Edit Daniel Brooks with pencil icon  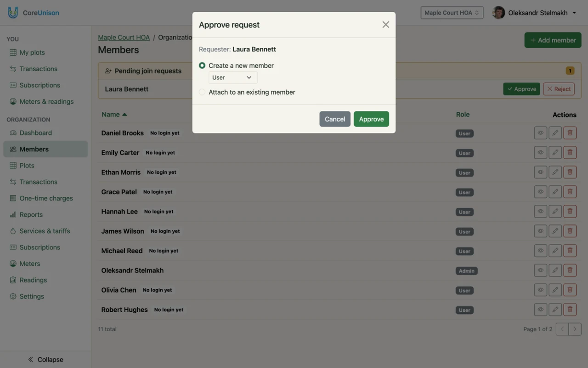[555, 133]
